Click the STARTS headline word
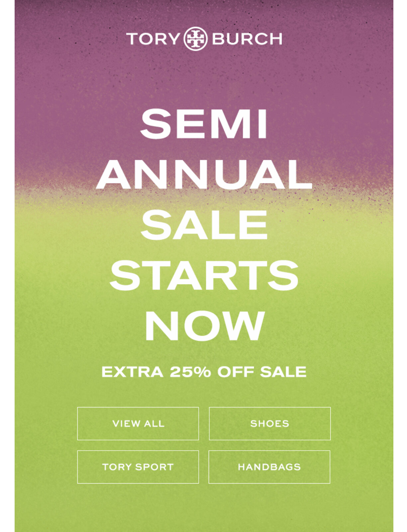 point(204,275)
